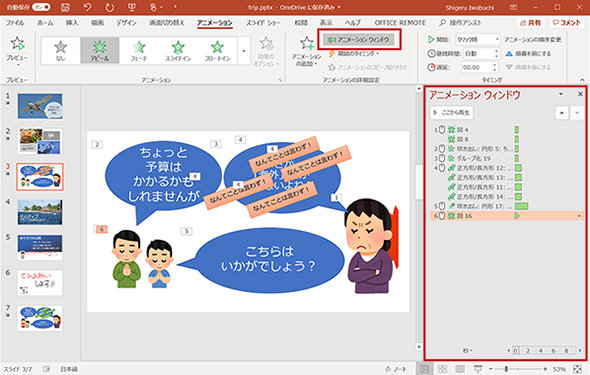Switch to the 挿入 (Insert) tab
This screenshot has width=590, height=375.
72,23
